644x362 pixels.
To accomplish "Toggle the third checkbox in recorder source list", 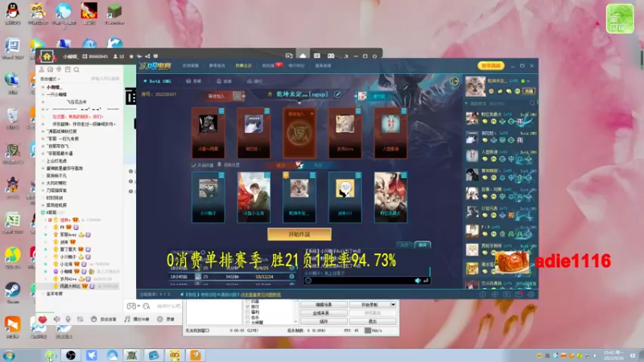I will click(x=247, y=312).
